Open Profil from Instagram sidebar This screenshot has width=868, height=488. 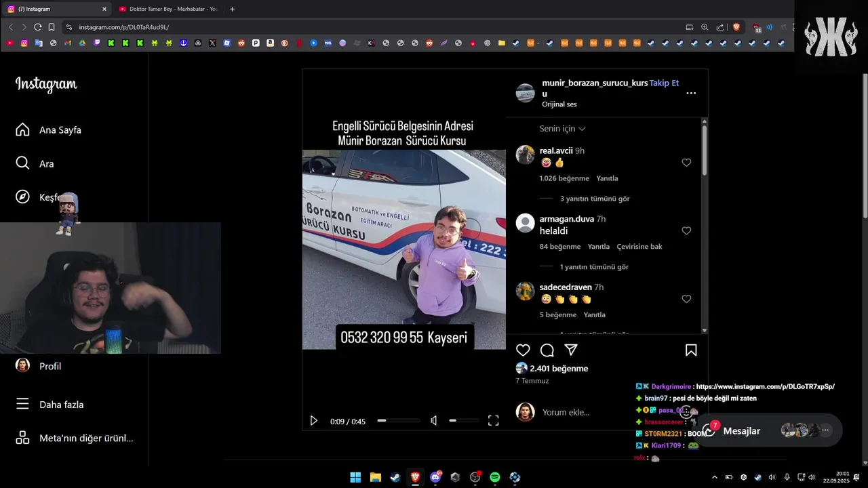39,366
